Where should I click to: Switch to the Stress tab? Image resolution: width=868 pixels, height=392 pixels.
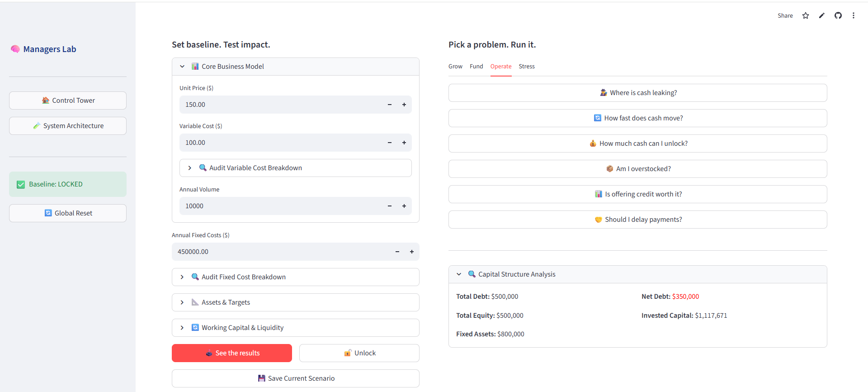(x=527, y=67)
